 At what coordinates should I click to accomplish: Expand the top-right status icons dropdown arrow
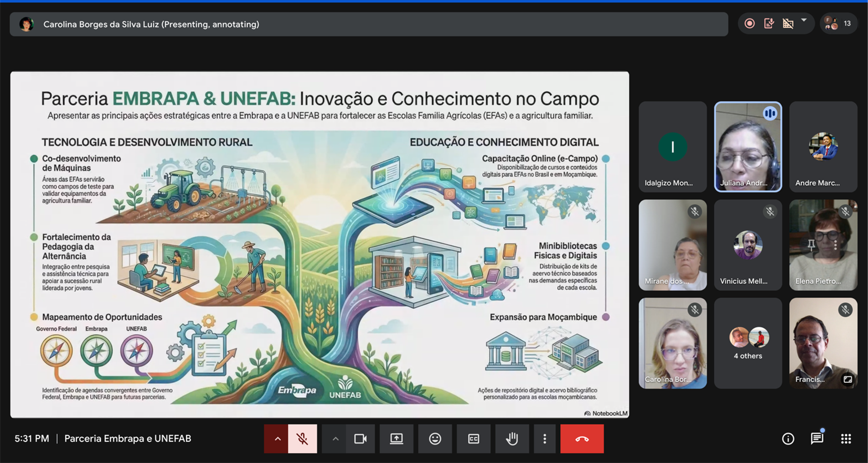[x=804, y=21]
